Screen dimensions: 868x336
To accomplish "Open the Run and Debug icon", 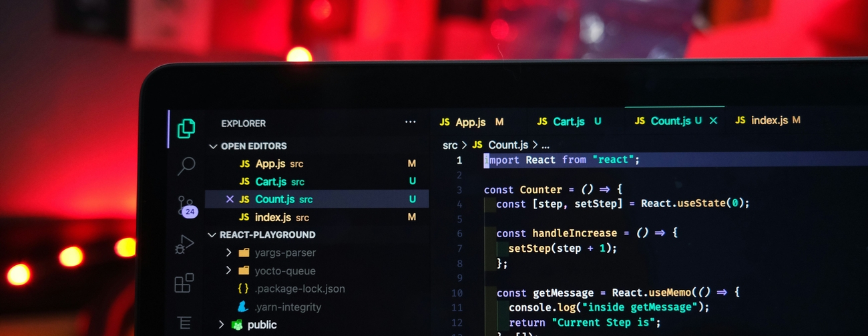I will click(x=184, y=244).
